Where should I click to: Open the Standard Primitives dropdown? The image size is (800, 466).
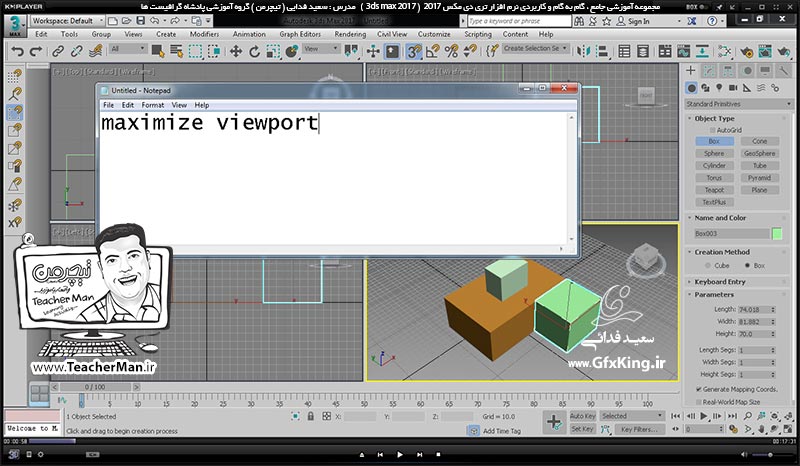coord(738,104)
